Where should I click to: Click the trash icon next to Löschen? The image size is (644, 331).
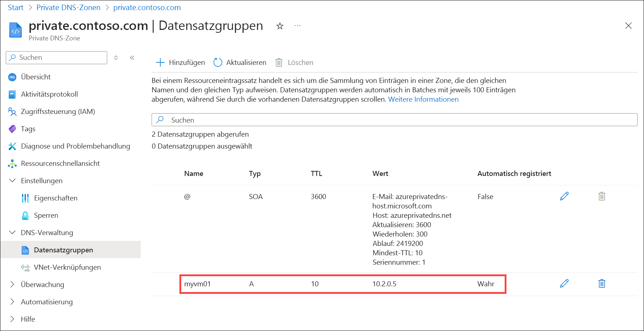[279, 62]
